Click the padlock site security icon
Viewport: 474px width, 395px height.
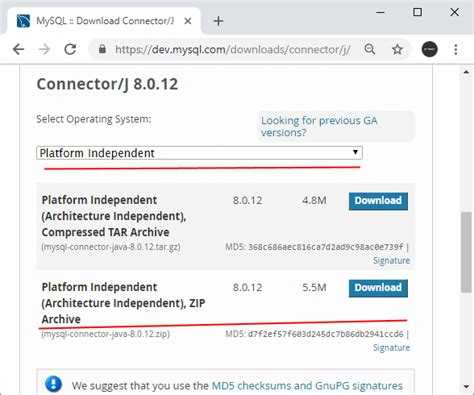point(102,49)
